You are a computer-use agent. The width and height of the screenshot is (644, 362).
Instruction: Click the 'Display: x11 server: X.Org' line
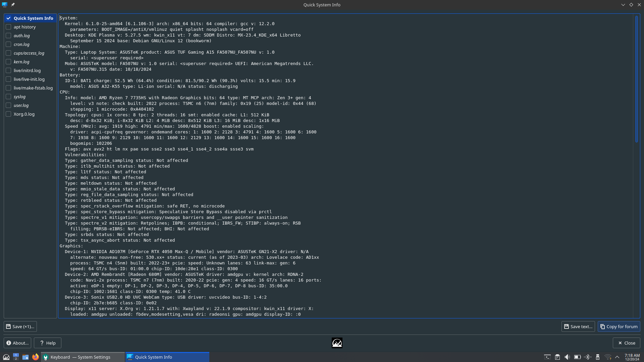(189, 309)
